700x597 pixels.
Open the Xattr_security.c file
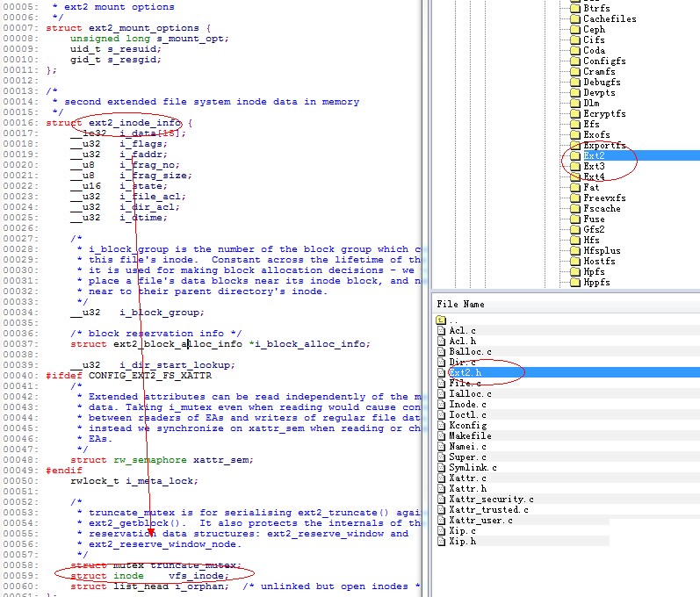coord(491,500)
